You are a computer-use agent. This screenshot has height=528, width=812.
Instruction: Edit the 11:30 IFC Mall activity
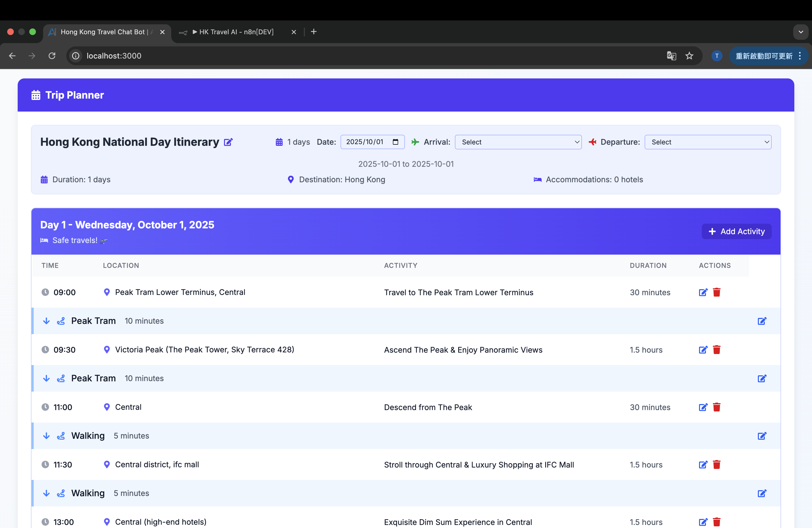coord(703,464)
